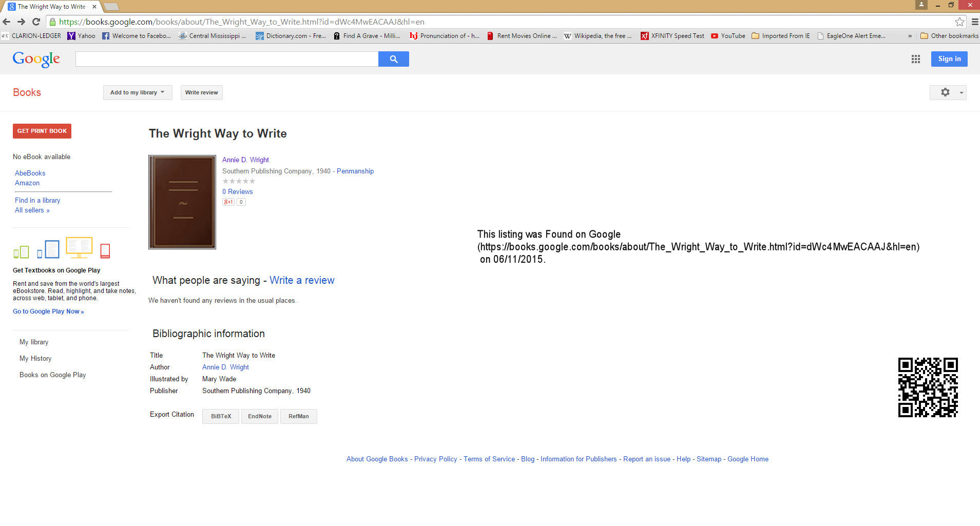
Task: Export citation as BiBTeX
Action: tap(221, 416)
